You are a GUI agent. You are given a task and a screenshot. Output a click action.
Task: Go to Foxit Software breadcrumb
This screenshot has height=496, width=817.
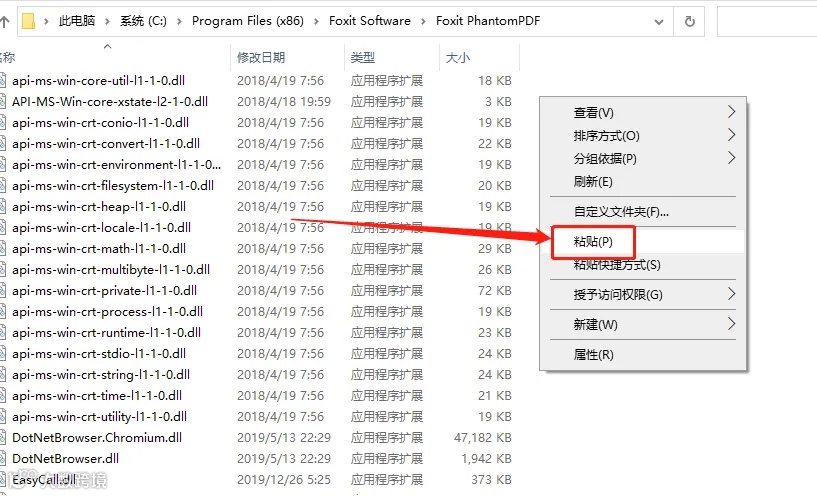click(369, 21)
